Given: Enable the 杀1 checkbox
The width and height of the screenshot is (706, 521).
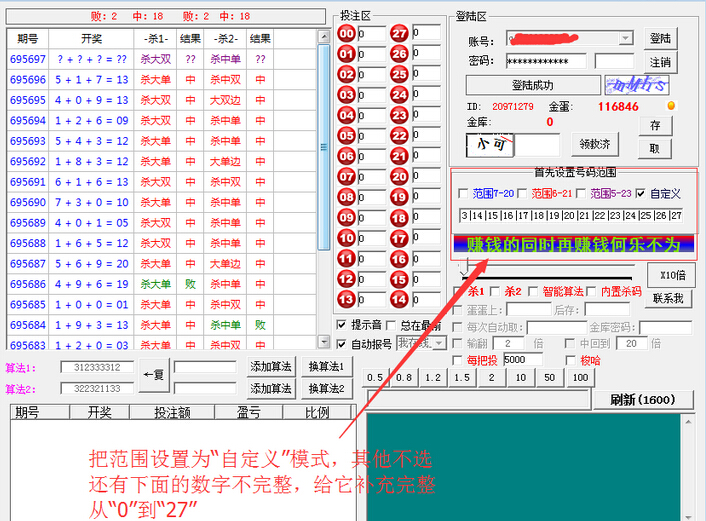Looking at the screenshot, I should (458, 291).
